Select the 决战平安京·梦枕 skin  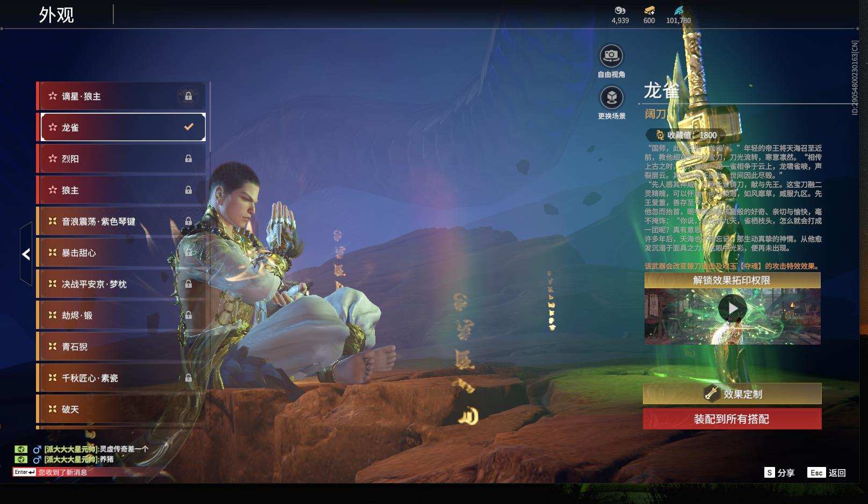[121, 284]
